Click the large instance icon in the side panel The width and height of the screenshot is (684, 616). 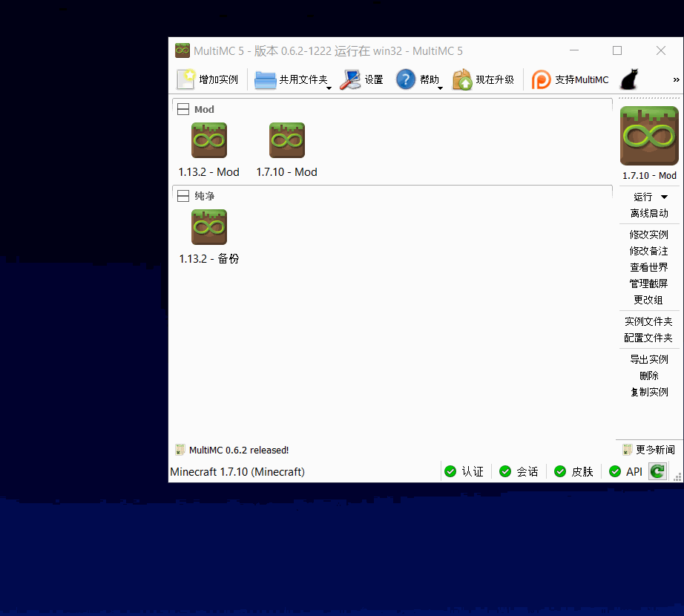click(649, 136)
